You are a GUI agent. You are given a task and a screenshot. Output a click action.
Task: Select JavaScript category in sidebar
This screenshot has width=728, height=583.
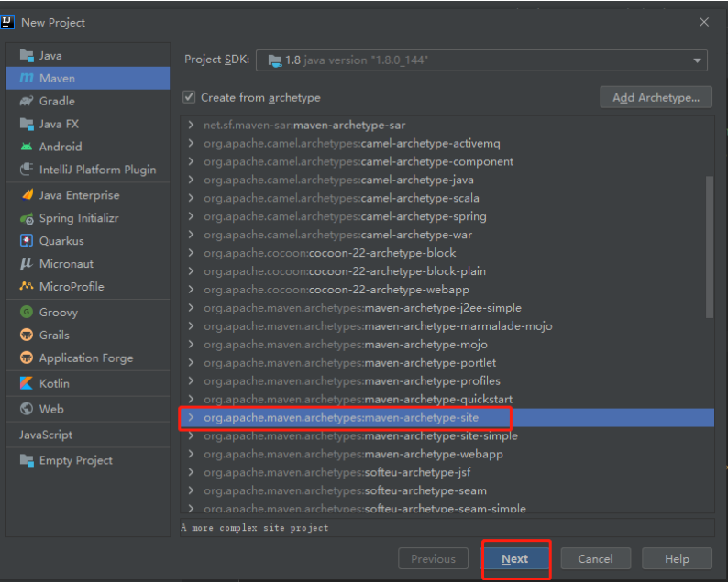click(x=87, y=434)
